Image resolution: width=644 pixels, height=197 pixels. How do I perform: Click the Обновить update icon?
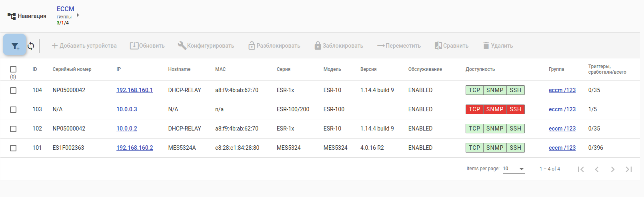(134, 46)
